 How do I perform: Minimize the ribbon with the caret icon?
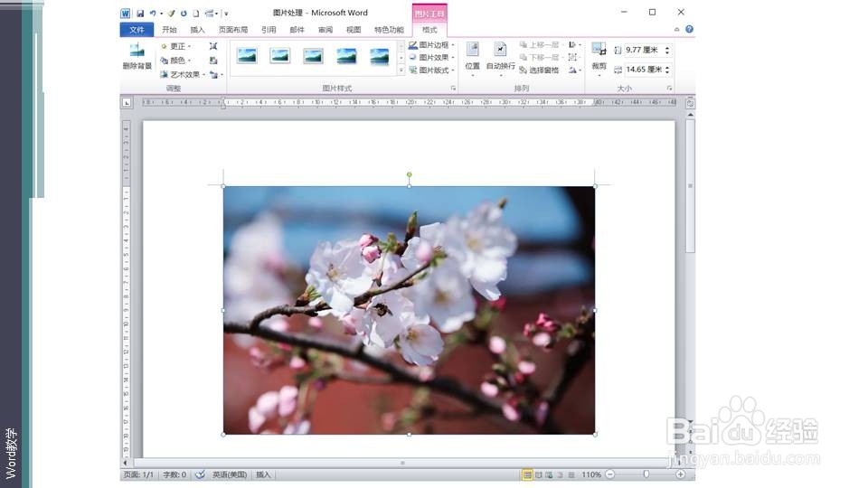tap(677, 29)
